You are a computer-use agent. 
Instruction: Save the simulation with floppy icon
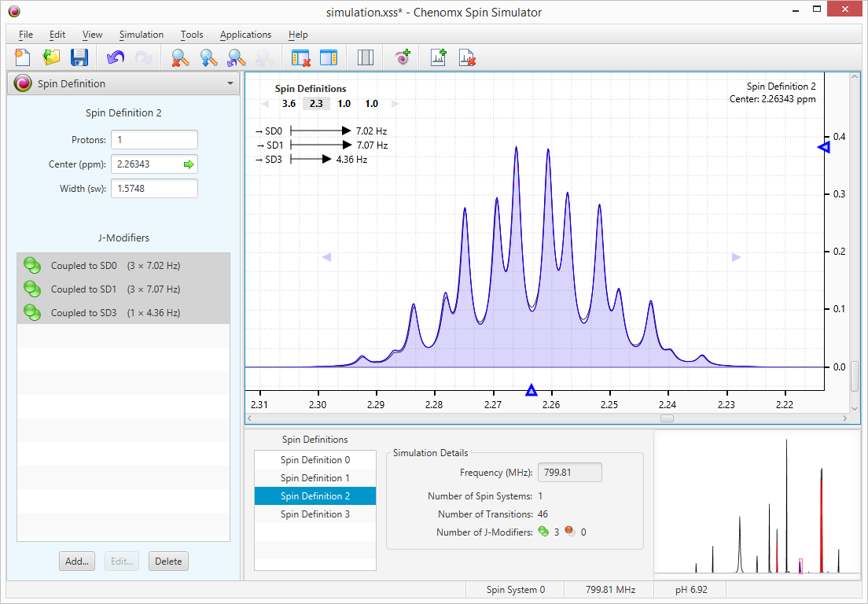click(x=79, y=57)
